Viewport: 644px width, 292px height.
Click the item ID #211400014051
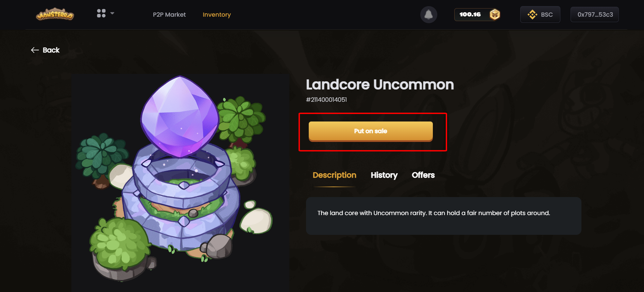[326, 100]
